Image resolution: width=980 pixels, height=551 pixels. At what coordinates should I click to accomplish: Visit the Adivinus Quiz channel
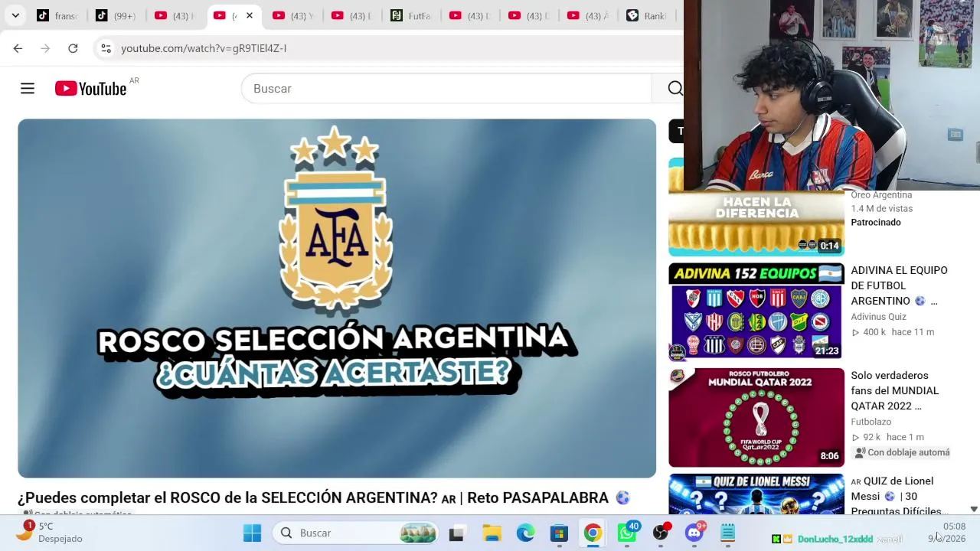[878, 317]
